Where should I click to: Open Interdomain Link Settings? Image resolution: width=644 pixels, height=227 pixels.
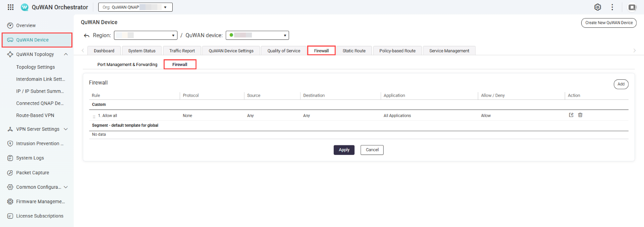click(x=40, y=79)
